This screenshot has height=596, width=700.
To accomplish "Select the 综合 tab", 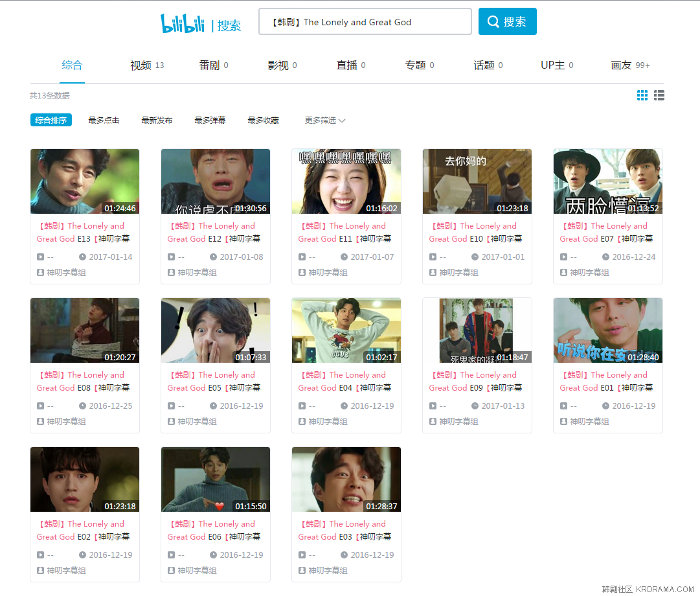I will (72, 65).
